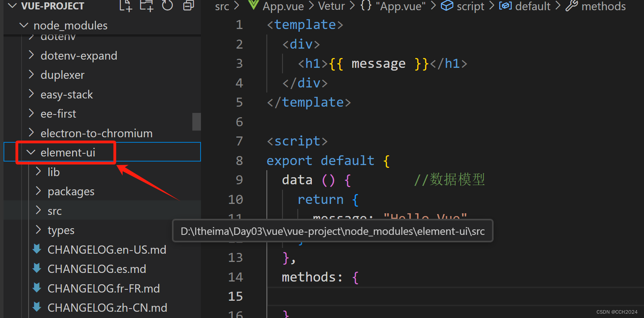The width and height of the screenshot is (644, 318).
Task: Click the markdown icon of CHANGELOG.es.md
Action: 37,268
